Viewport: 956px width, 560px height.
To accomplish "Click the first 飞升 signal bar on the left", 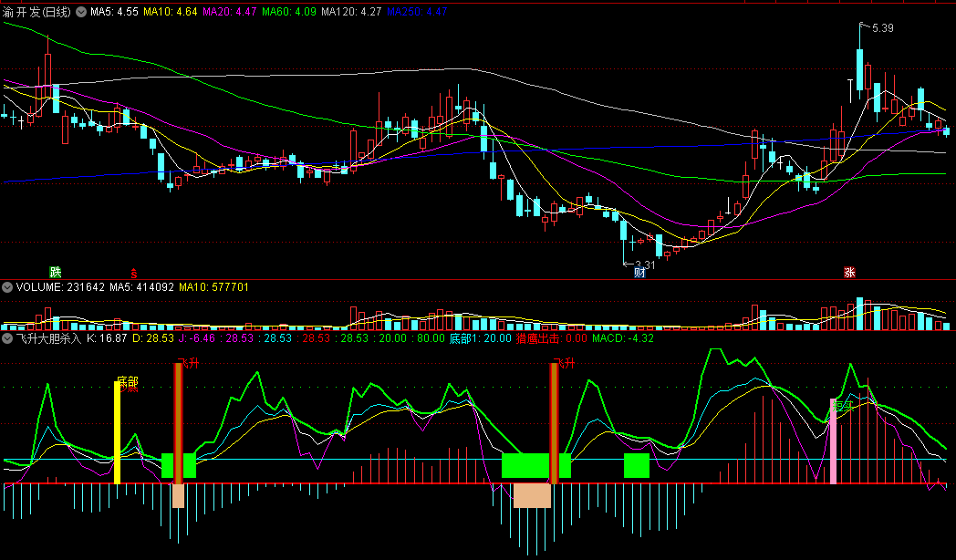I will pyautogui.click(x=178, y=423).
